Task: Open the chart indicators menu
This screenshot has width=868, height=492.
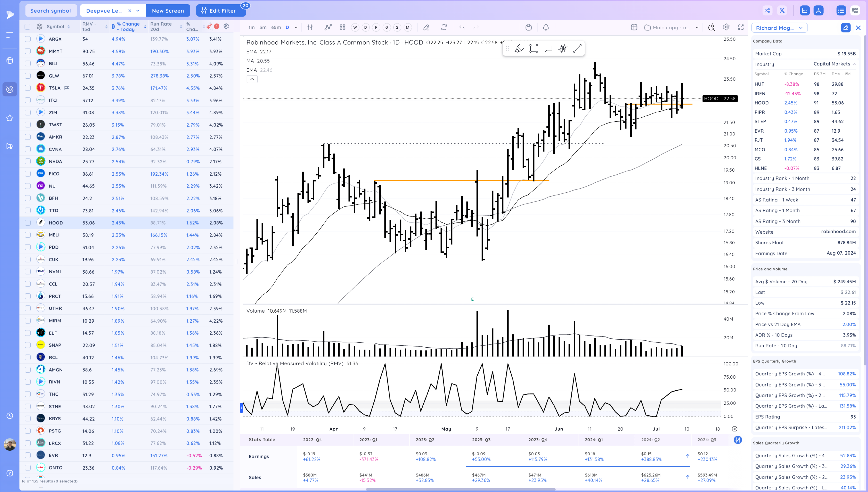Action: coord(328,27)
